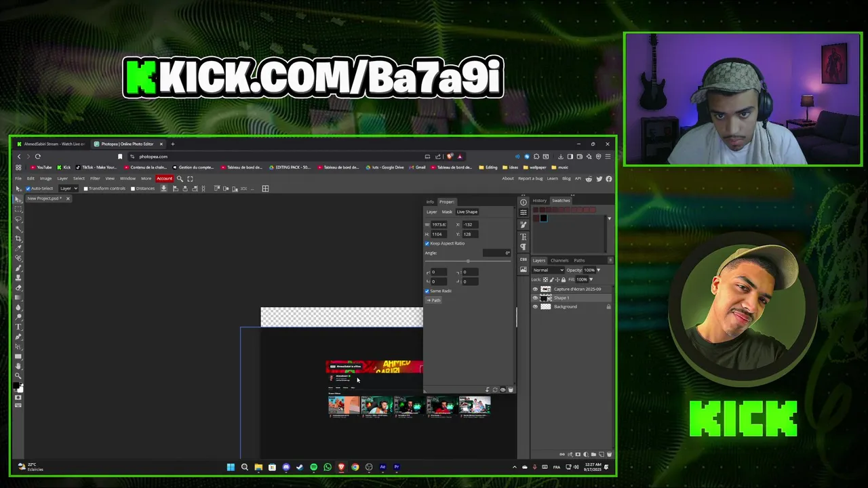Select the Dodge tool
The image size is (868, 488).
(18, 317)
